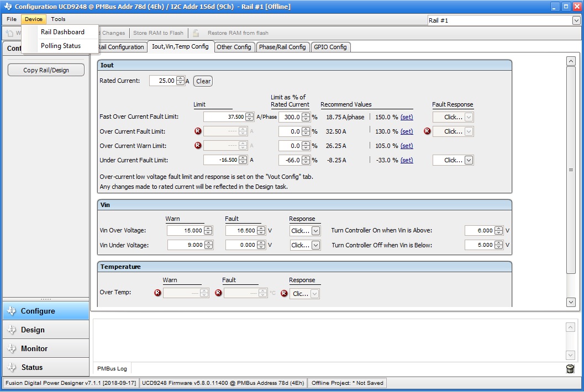
Task: Open Under Current Fault Limit response dropdown
Action: [x=469, y=160]
